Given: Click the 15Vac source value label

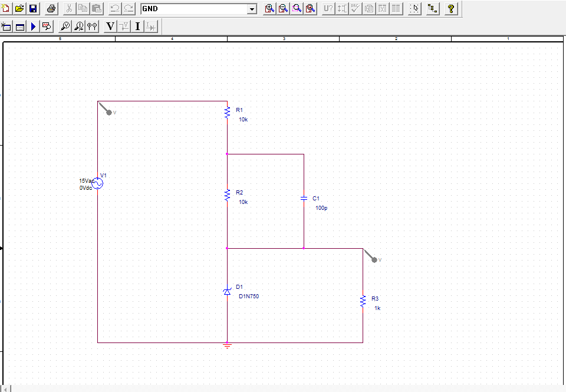Looking at the screenshot, I should pos(86,181).
